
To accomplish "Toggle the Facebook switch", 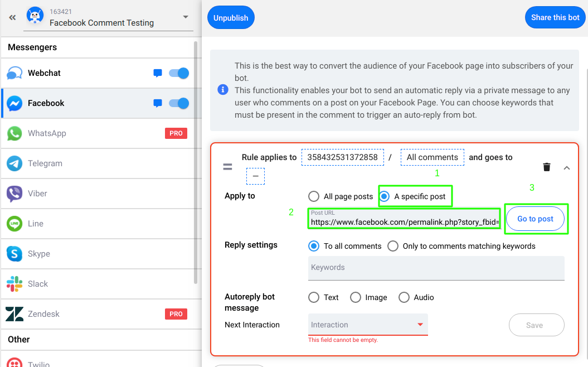I will pos(179,103).
